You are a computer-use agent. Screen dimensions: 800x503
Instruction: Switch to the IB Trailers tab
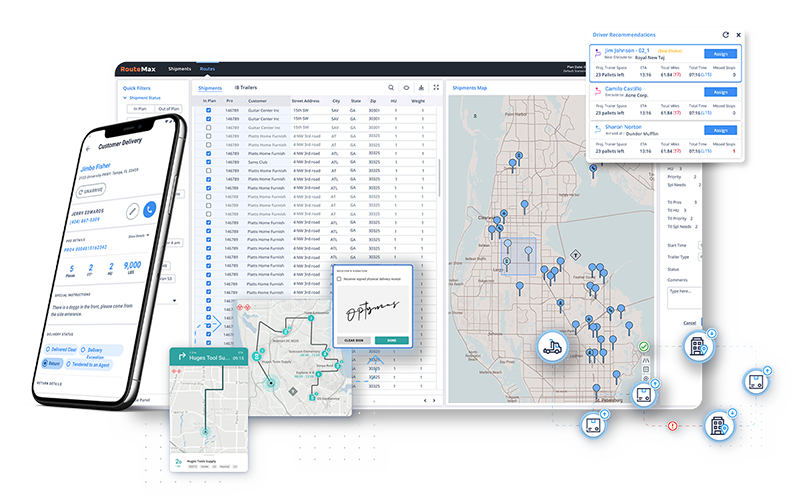(246, 88)
